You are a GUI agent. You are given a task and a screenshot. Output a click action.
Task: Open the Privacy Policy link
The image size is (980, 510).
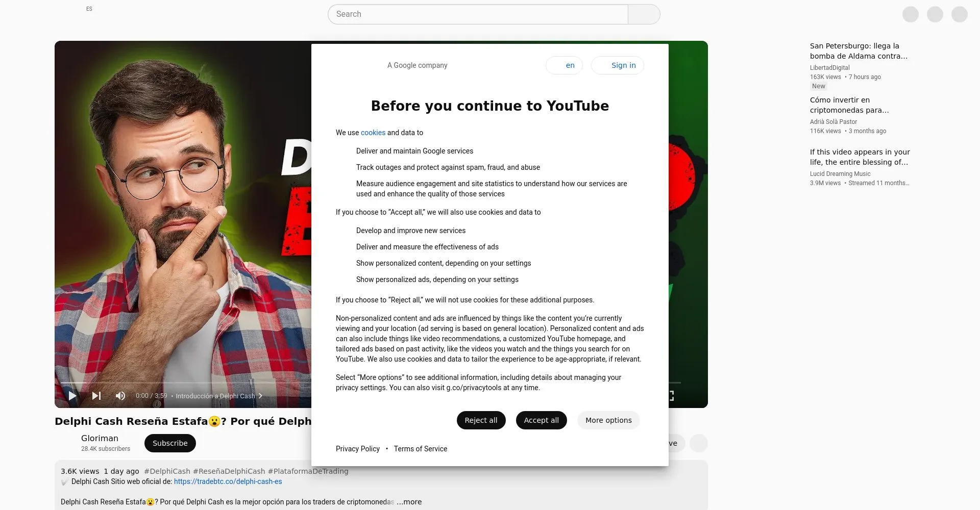coord(358,449)
